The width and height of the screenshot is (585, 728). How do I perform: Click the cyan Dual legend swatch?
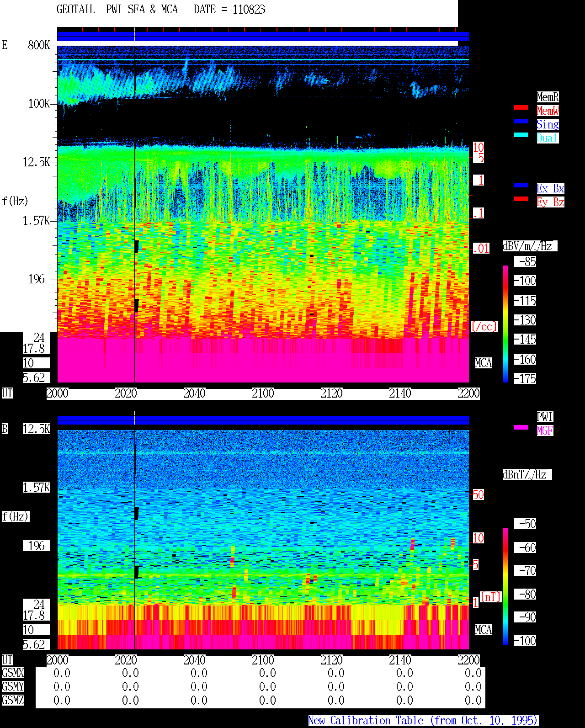521,135
